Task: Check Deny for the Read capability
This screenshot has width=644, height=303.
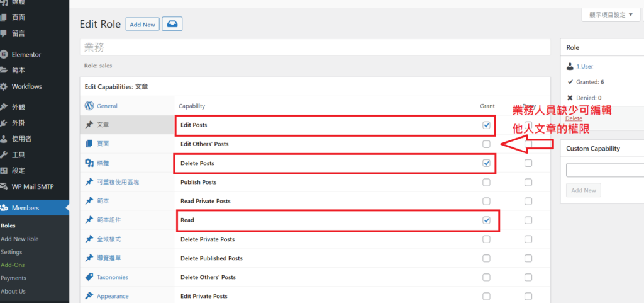Action: tap(528, 220)
